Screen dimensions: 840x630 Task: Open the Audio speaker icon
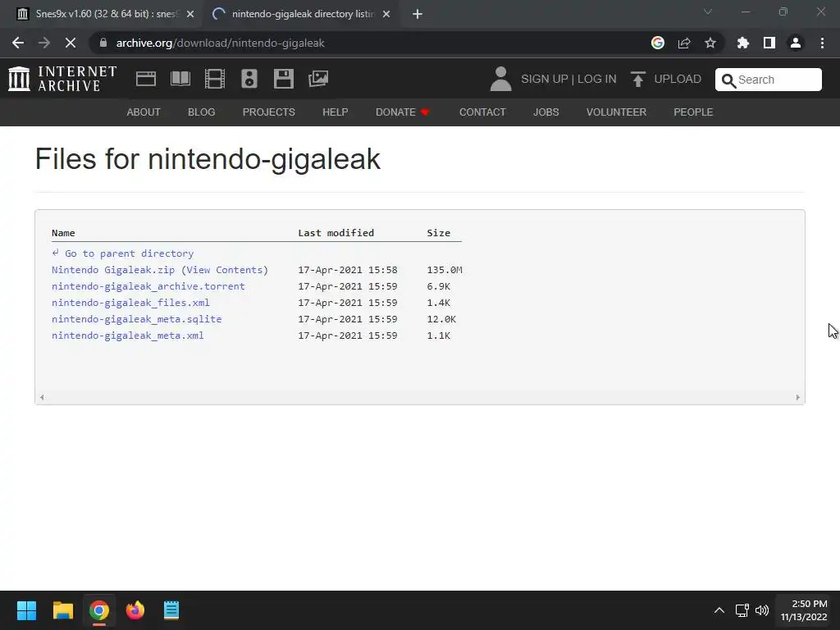(249, 79)
